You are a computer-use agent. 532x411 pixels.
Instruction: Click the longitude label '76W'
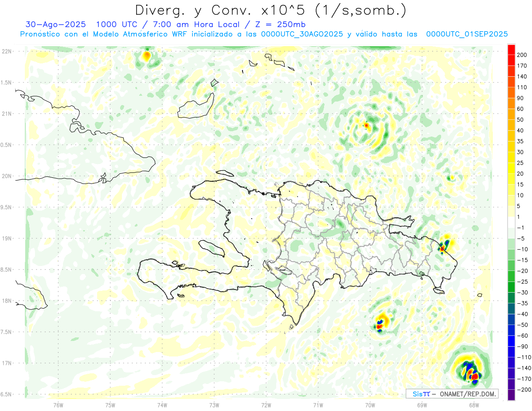58,405
